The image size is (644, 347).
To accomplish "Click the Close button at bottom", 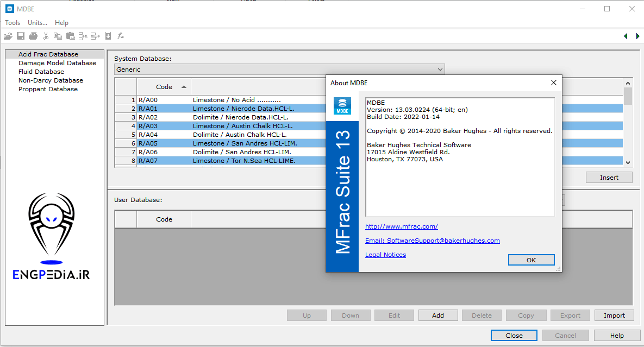I will [514, 336].
